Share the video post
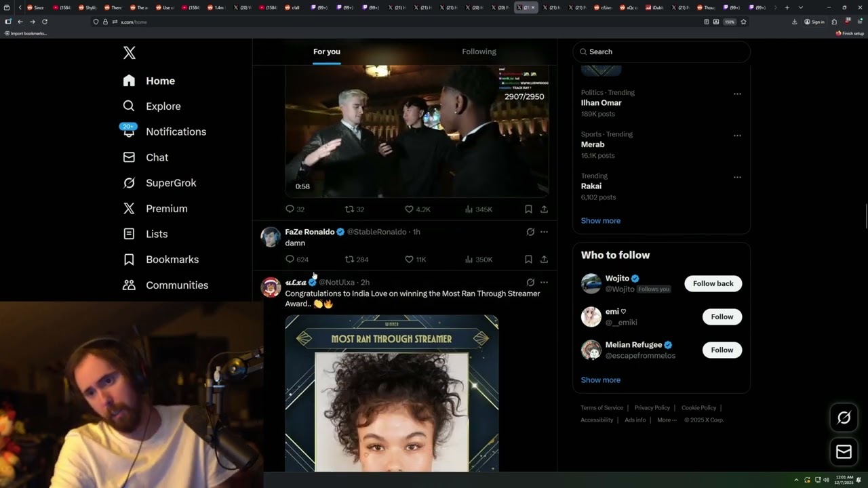 tap(544, 209)
